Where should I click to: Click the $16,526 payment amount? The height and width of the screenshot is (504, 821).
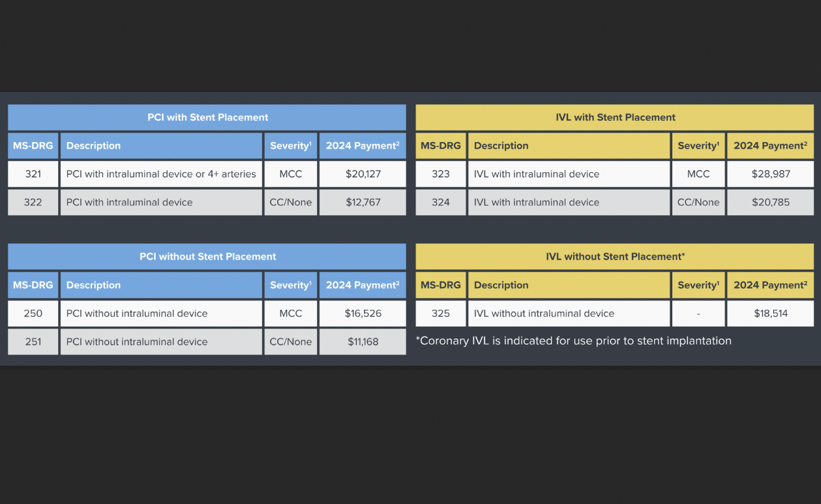click(x=363, y=314)
